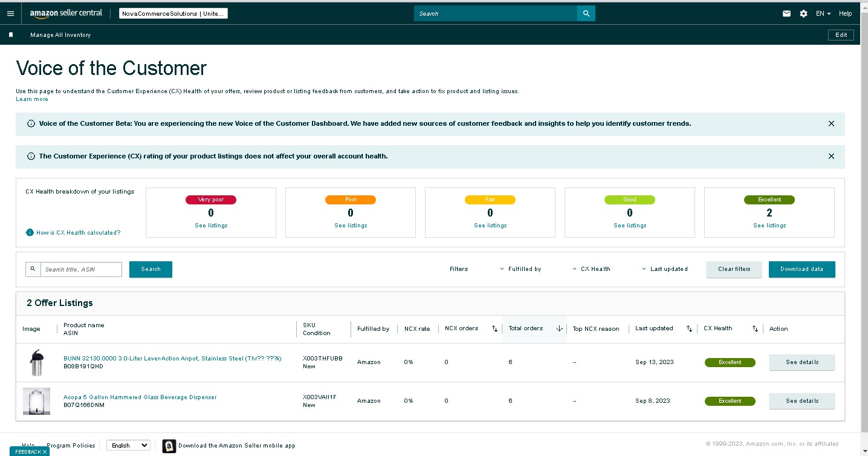Open the hamburger navigation menu
This screenshot has height=456, width=868.
pyautogui.click(x=10, y=13)
